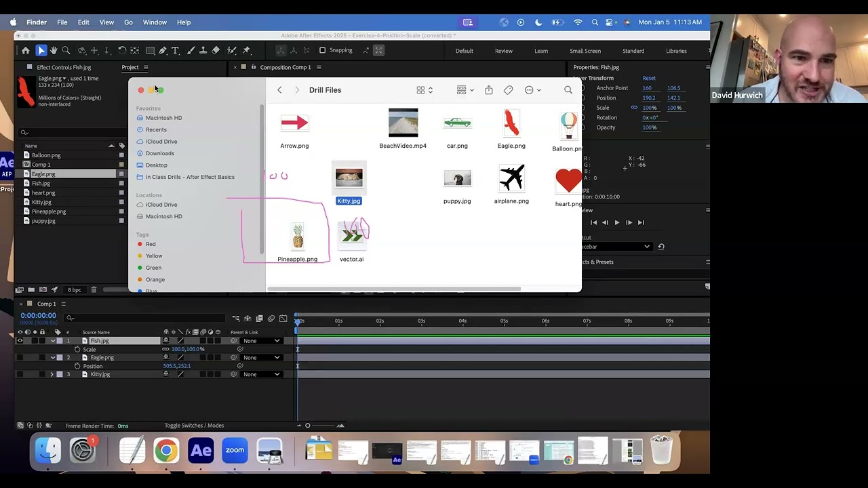Click Reset in Layer Transform
The height and width of the screenshot is (488, 868).
click(x=649, y=78)
